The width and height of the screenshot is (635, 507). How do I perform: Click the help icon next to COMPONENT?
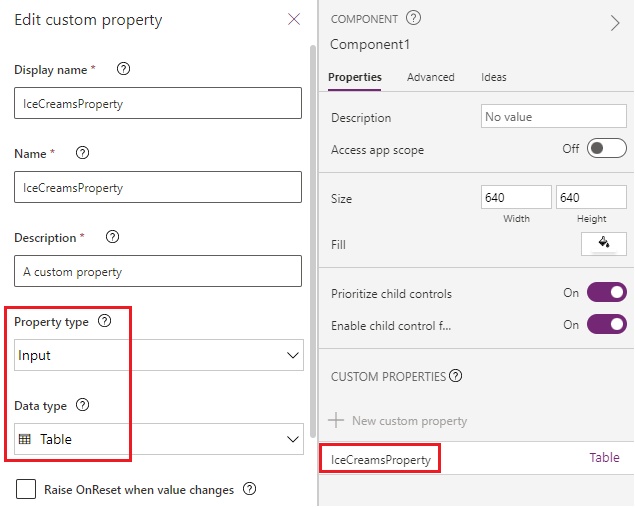[414, 18]
